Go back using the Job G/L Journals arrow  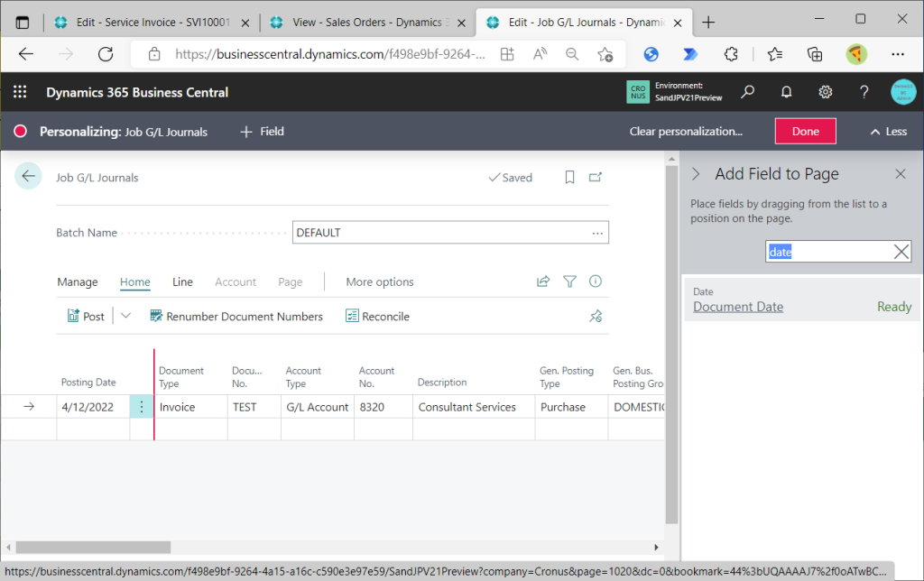click(x=28, y=176)
